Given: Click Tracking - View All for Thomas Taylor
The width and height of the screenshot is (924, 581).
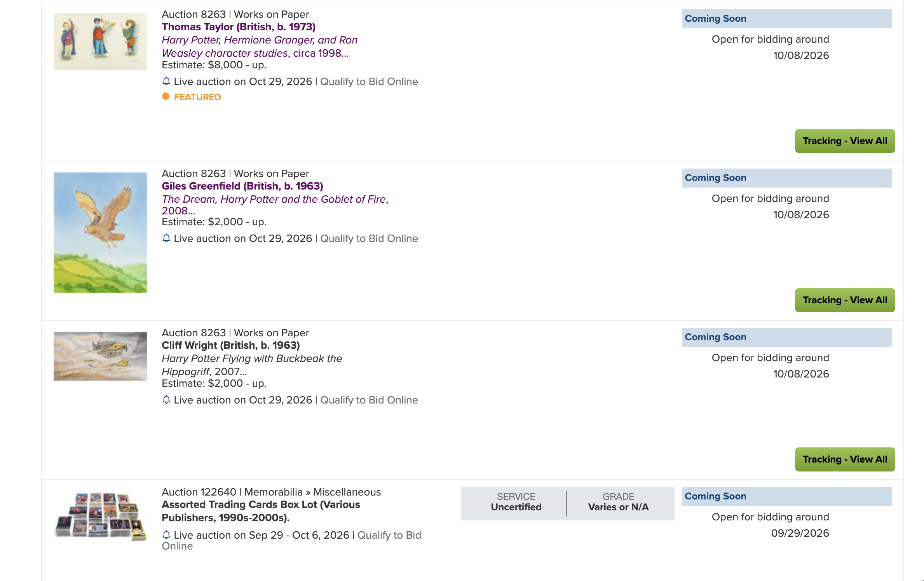Looking at the screenshot, I should tap(845, 141).
